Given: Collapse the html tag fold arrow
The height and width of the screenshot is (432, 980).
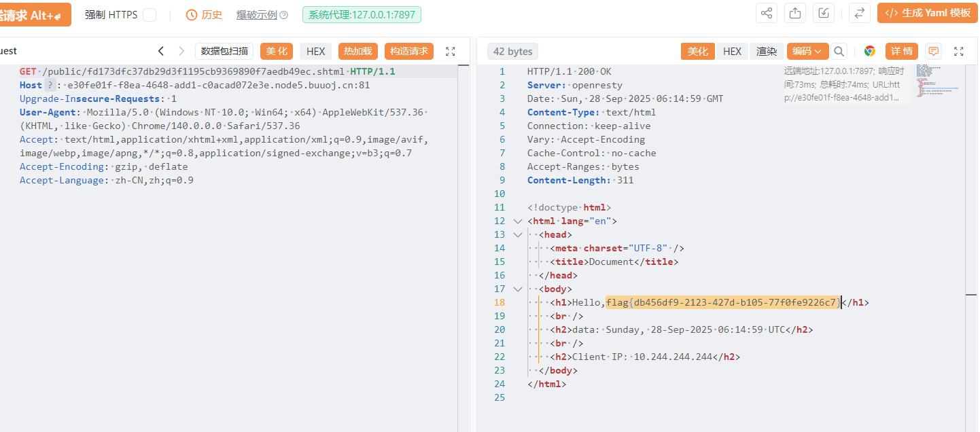Looking at the screenshot, I should pyautogui.click(x=518, y=221).
